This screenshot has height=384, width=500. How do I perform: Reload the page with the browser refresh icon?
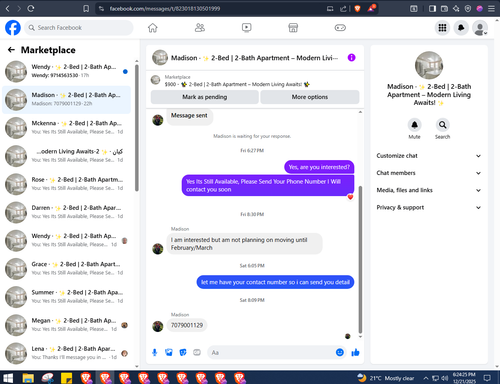click(x=31, y=9)
